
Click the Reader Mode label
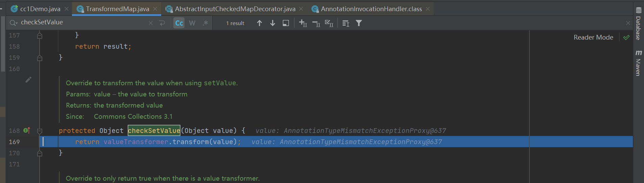[593, 37]
